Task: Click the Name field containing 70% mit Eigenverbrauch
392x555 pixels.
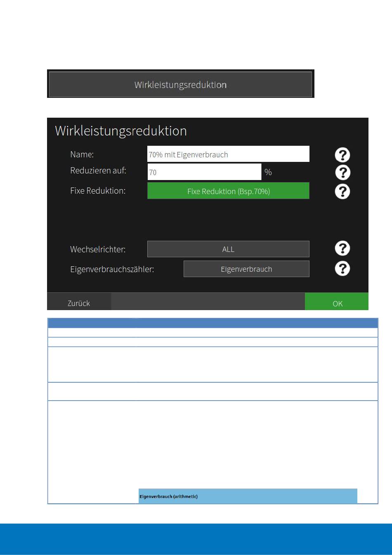Action: (228, 154)
